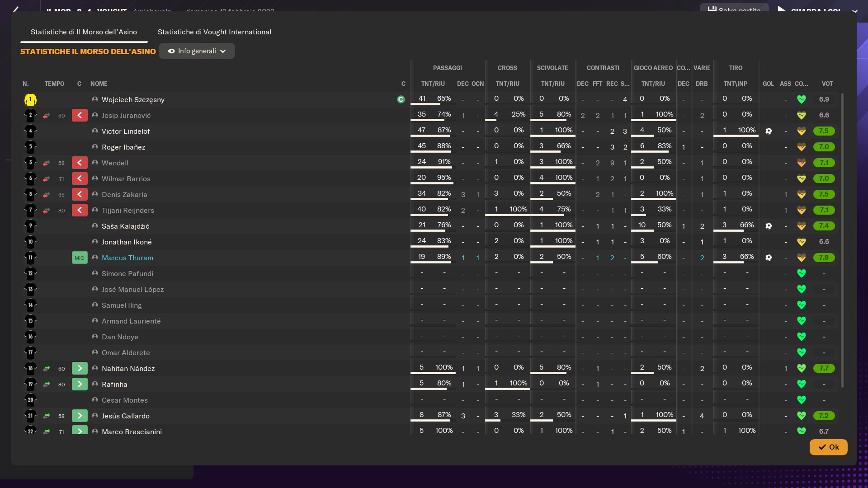Click captain badge next to Szczęsny
868x488 pixels.
pyautogui.click(x=401, y=99)
